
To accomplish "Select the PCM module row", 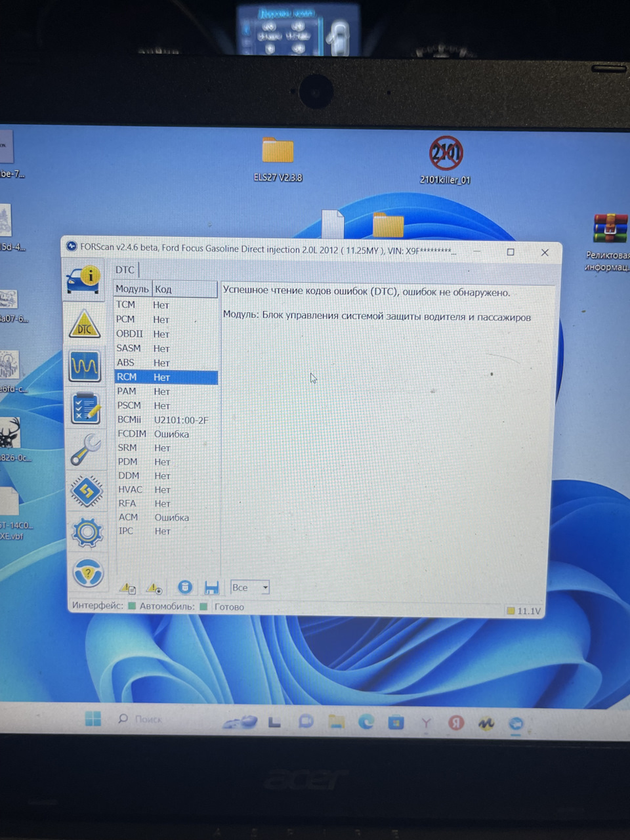I will (165, 319).
